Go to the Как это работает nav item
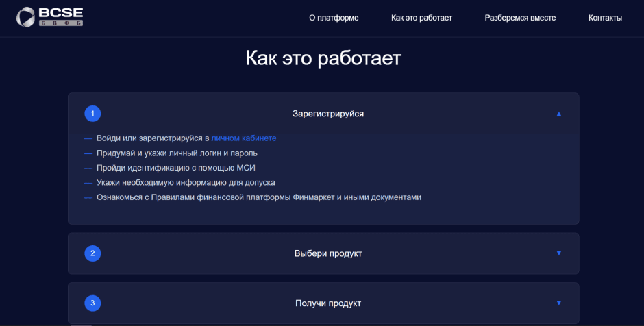Viewport: 644px width, 326px height. [x=421, y=18]
